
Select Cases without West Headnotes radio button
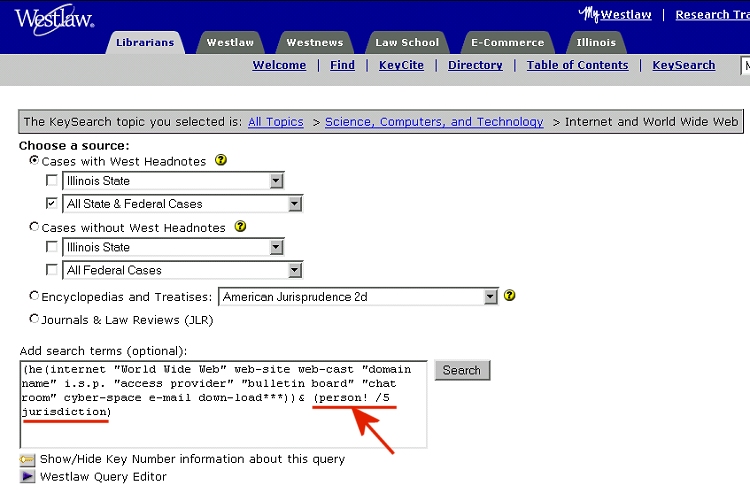coord(34,227)
